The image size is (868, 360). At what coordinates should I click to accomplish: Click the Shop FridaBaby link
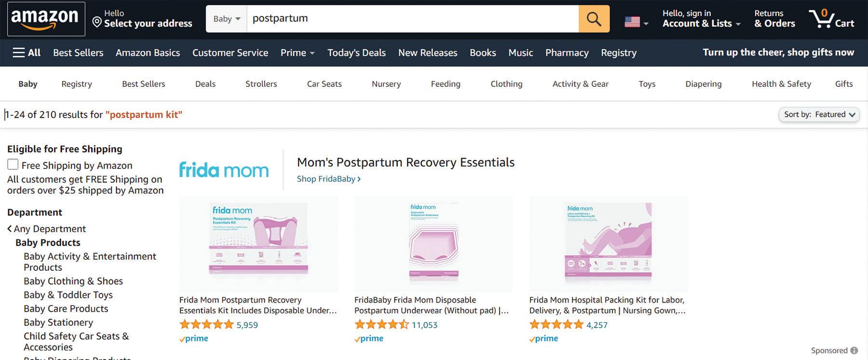[328, 179]
